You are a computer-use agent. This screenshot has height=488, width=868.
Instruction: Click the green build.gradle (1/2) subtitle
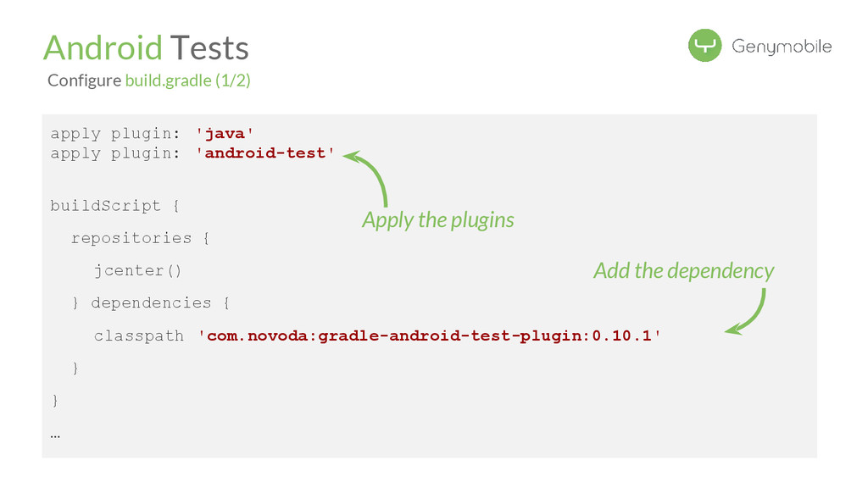tap(187, 80)
